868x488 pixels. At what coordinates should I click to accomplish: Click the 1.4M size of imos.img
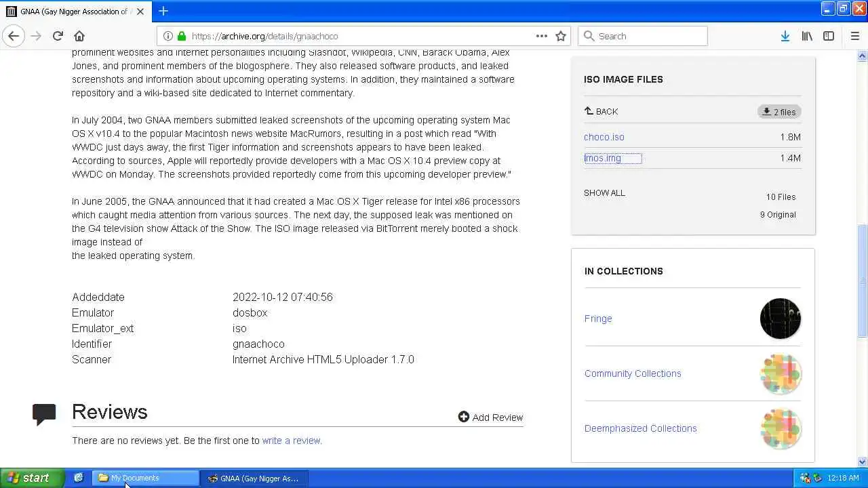click(x=790, y=158)
